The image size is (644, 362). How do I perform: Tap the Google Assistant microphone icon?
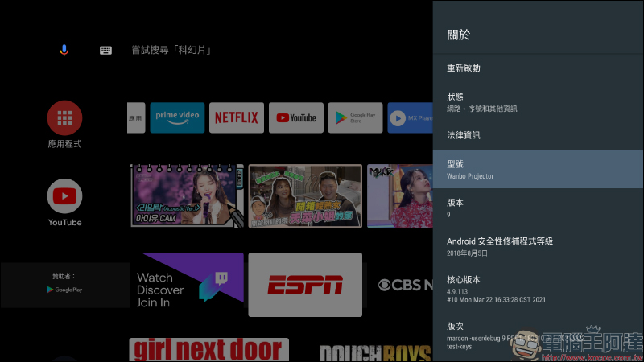point(64,50)
